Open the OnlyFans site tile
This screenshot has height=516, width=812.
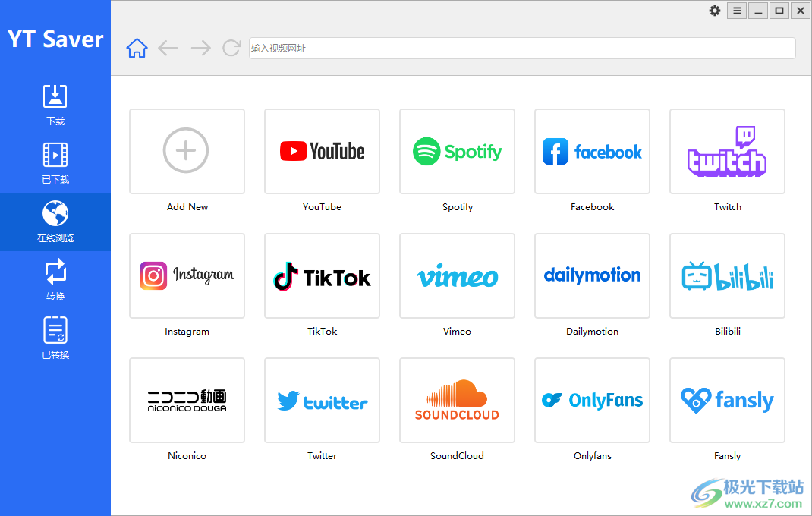point(593,400)
